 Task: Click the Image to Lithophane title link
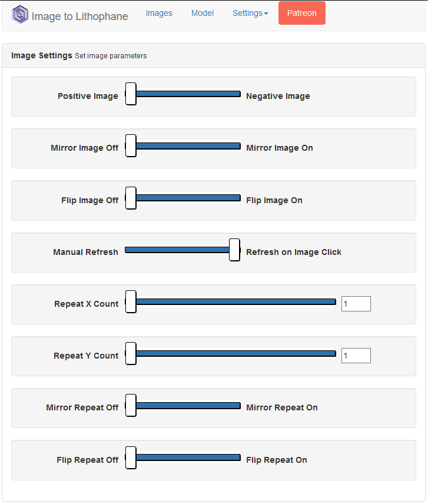click(79, 16)
